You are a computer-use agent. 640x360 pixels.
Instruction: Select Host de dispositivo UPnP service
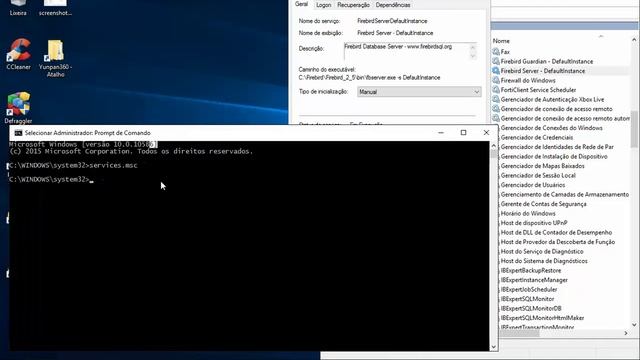click(x=534, y=223)
